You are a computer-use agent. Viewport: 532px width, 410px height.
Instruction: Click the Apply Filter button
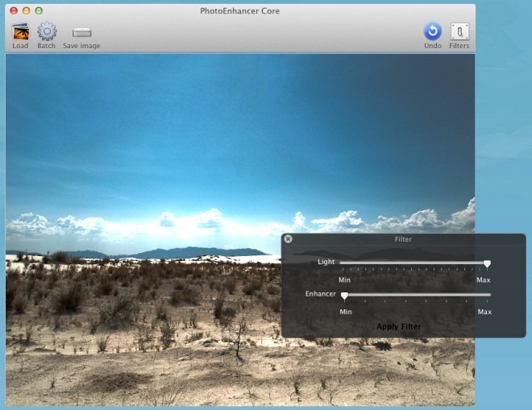399,326
